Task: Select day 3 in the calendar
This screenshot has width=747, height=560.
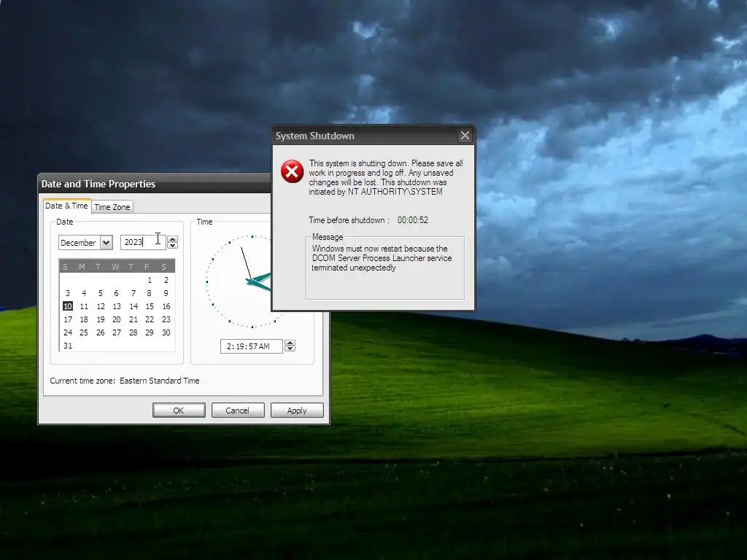Action: 68,293
